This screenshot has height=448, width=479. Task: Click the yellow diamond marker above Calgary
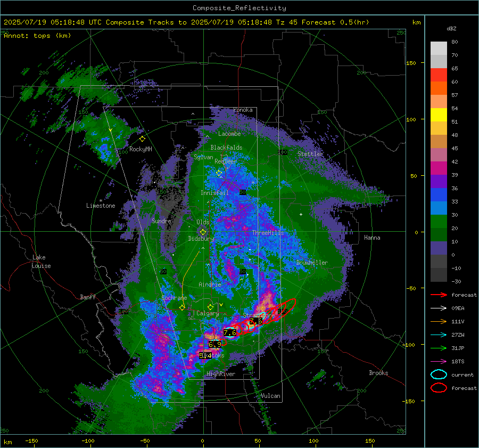pyautogui.click(x=210, y=307)
